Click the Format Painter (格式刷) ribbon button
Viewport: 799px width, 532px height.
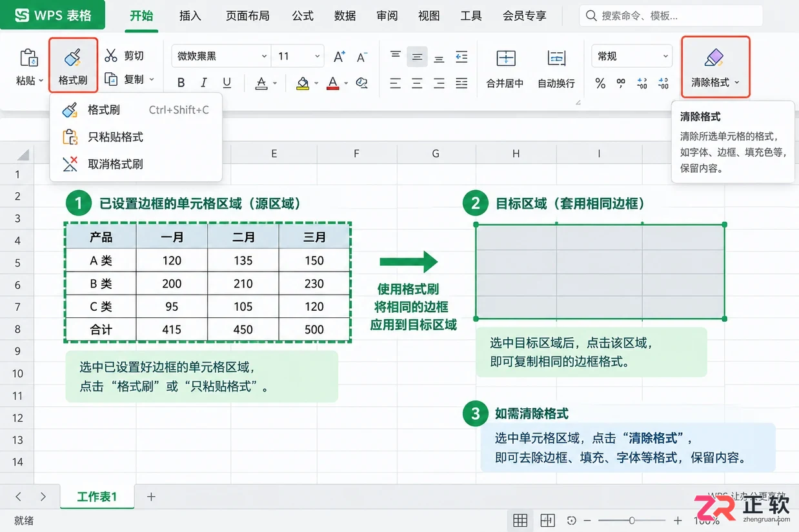click(x=73, y=66)
